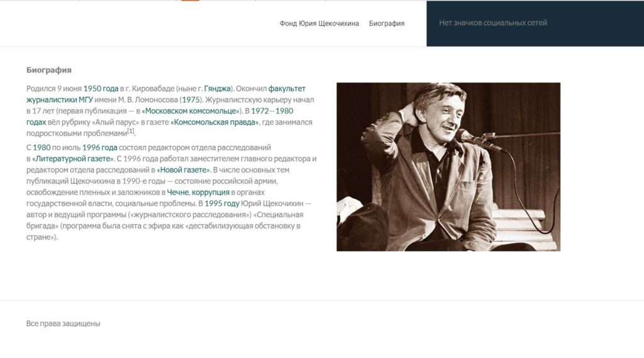644x358 pixels.
Task: Open the 1996 года link
Action: click(x=99, y=147)
